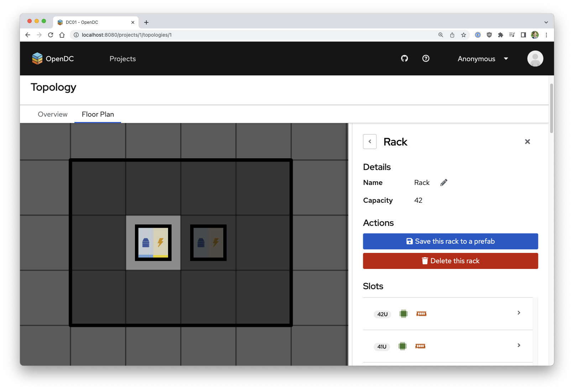
Task: Click the OpenDC logo in the navbar
Action: point(52,58)
